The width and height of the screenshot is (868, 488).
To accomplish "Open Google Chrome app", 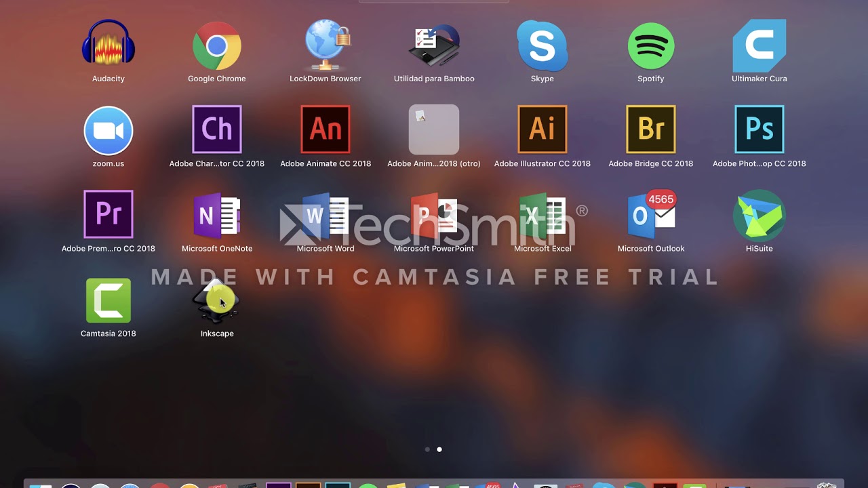I will (x=217, y=45).
